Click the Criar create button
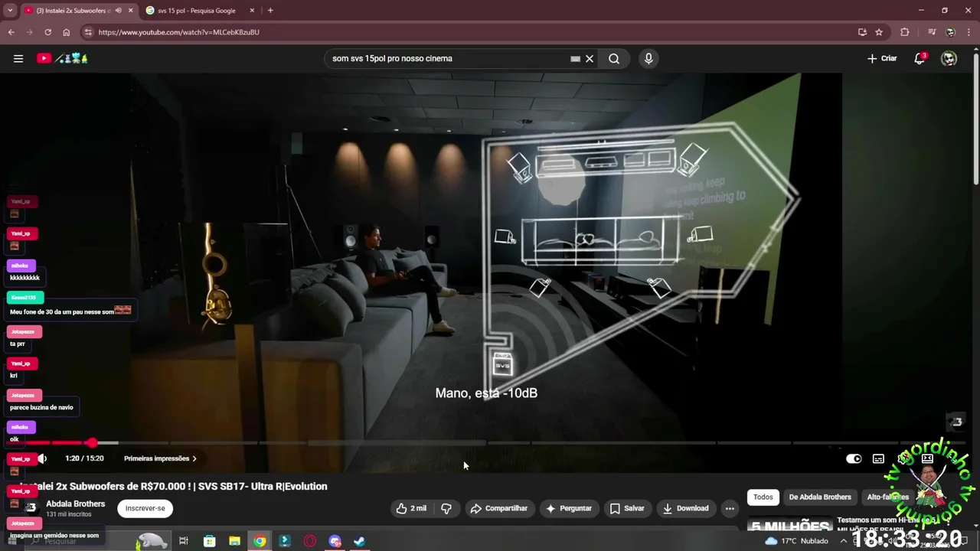This screenshot has width=980, height=551. coord(882,58)
